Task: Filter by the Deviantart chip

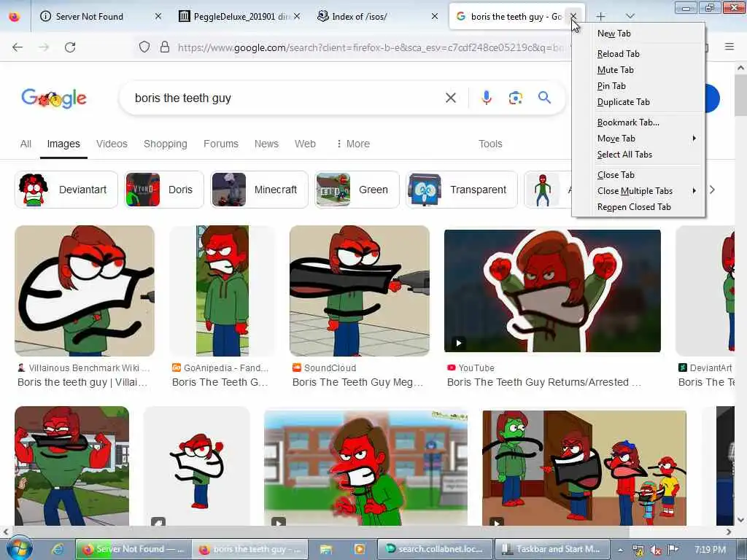Action: click(66, 190)
